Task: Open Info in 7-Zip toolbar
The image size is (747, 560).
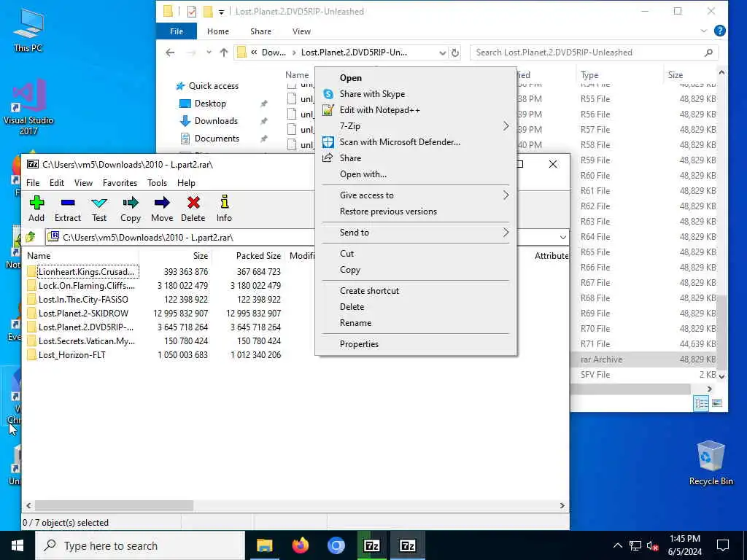Action: click(224, 209)
